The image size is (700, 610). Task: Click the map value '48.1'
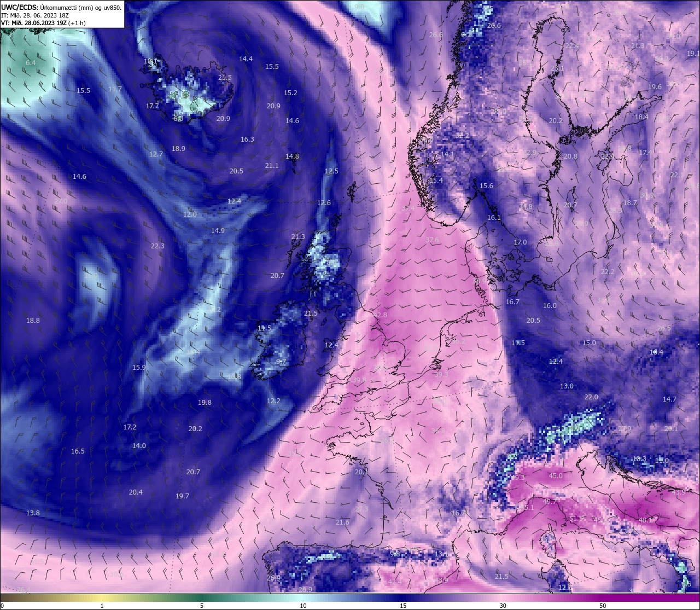pyautogui.click(x=645, y=520)
